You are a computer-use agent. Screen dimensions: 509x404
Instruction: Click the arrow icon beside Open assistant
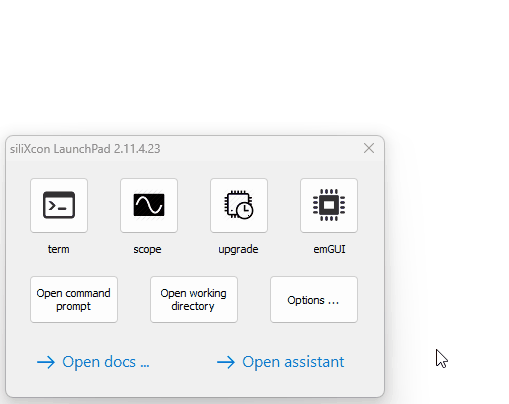(226, 362)
